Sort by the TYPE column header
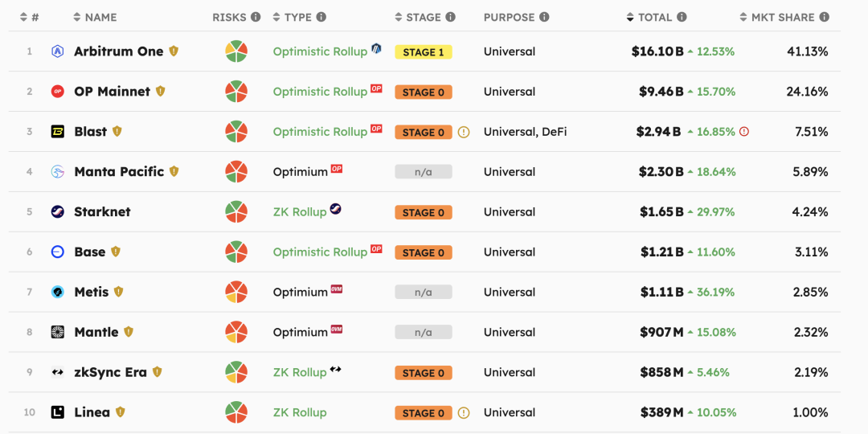The height and width of the screenshot is (434, 868). [300, 17]
